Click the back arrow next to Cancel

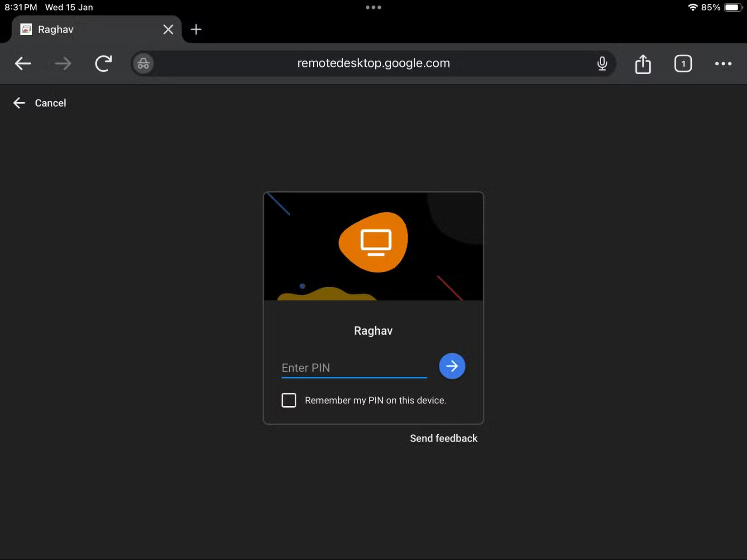(x=19, y=103)
